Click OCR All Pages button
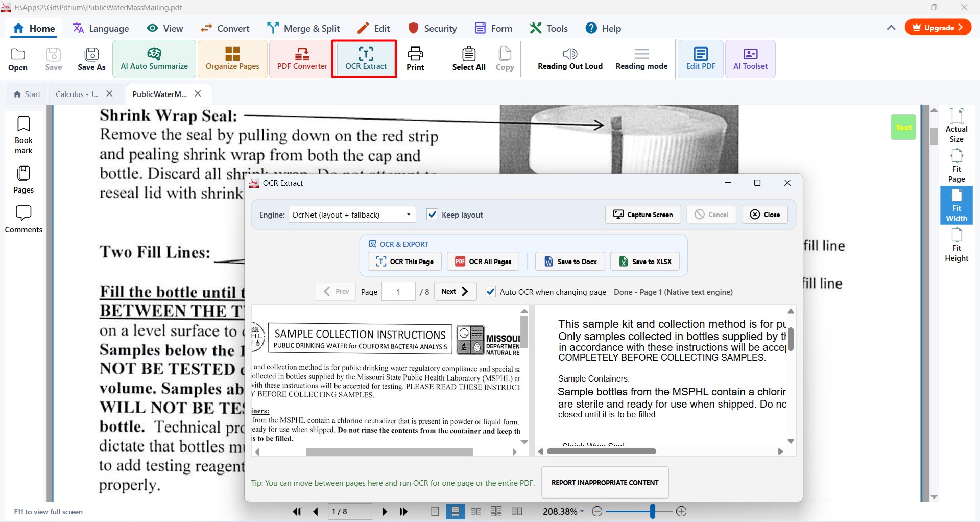980x522 pixels. 483,262
